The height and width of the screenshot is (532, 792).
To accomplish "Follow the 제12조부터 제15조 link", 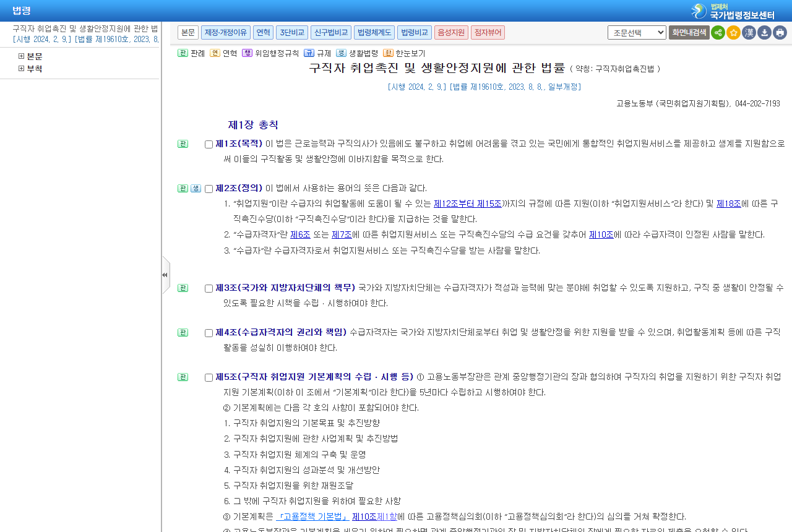I will pyautogui.click(x=468, y=204).
